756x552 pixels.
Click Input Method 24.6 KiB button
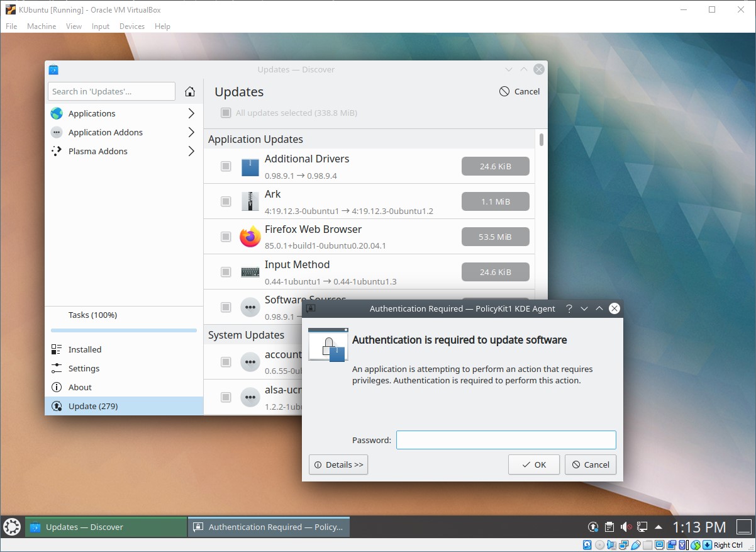495,272
